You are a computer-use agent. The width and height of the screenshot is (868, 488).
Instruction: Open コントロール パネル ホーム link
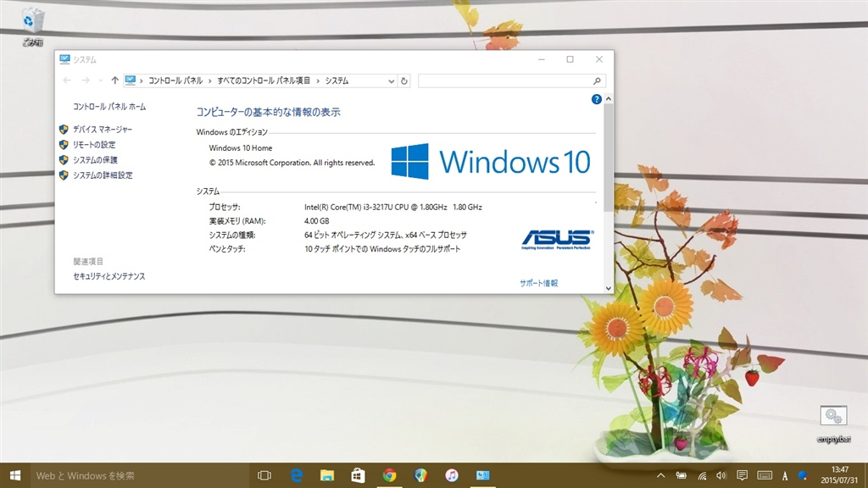pos(109,107)
